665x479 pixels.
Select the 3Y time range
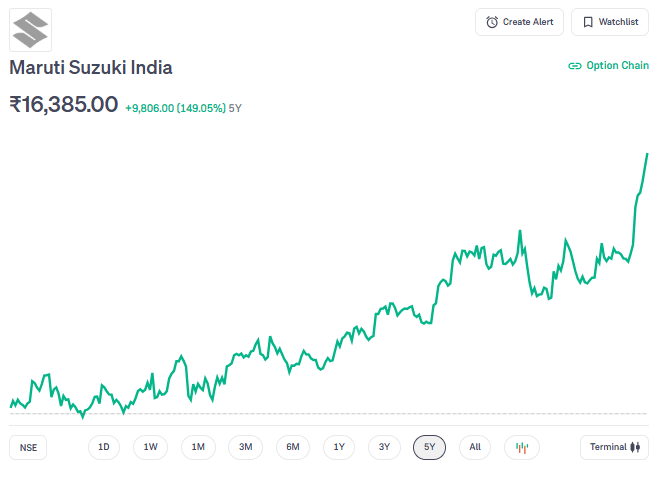tap(384, 447)
